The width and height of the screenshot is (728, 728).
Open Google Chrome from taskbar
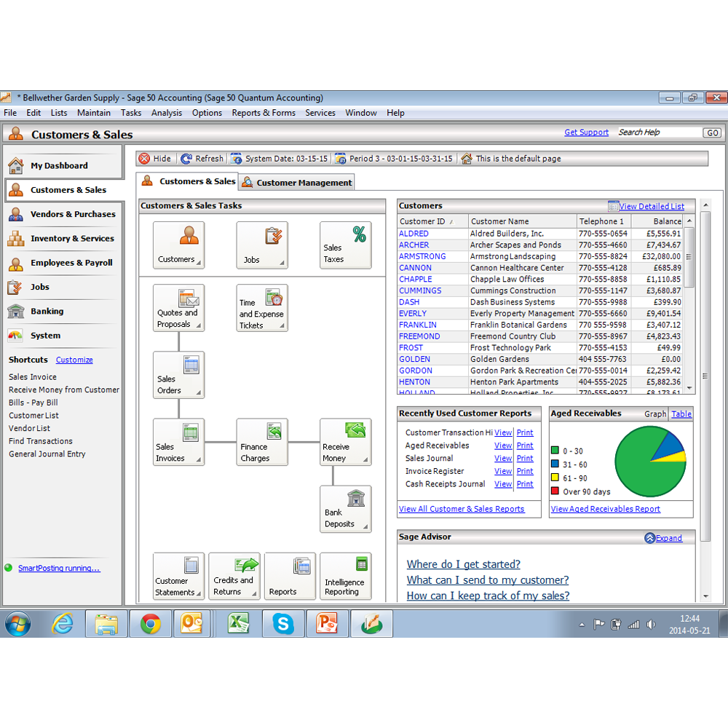[x=151, y=624]
